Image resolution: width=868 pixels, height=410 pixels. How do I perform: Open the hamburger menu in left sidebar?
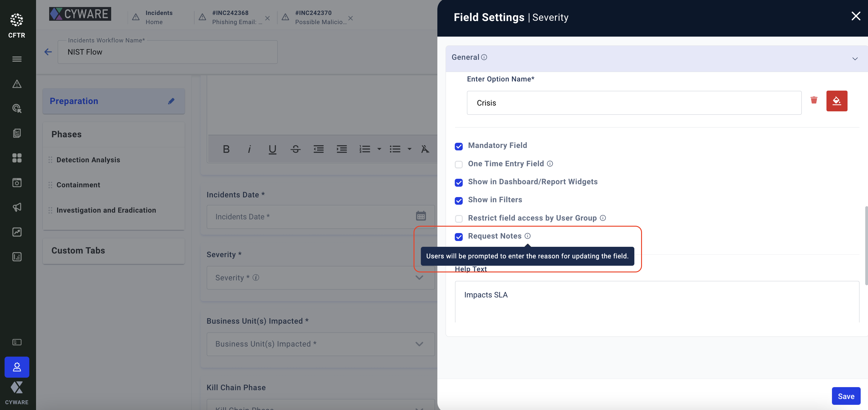click(x=17, y=59)
